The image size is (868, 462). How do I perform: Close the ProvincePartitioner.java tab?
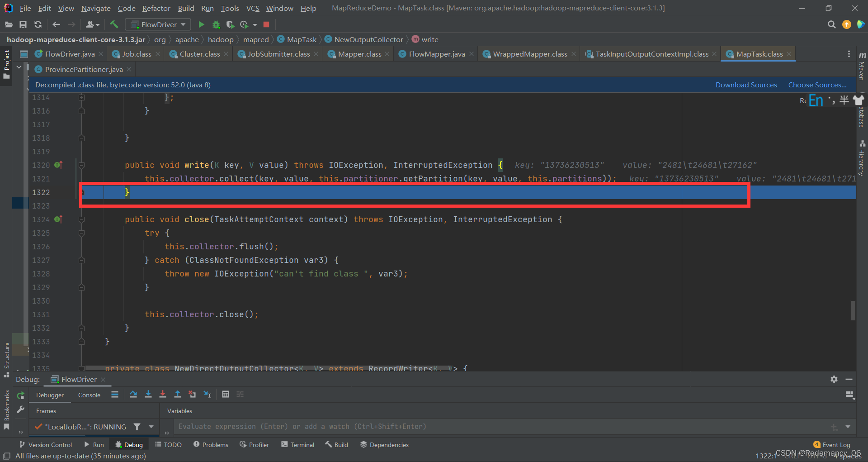(x=129, y=69)
